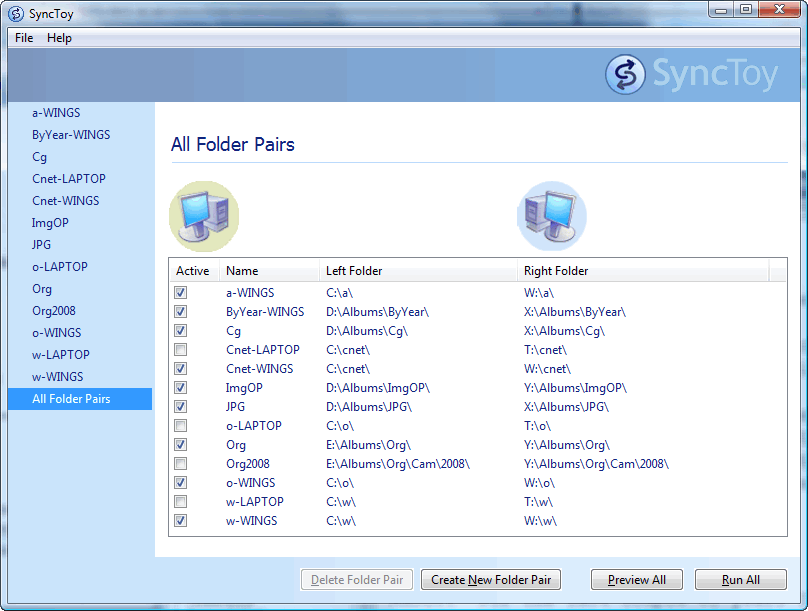Click the Delete Folder Pair button
Viewport: 808px width, 611px height.
(x=357, y=580)
